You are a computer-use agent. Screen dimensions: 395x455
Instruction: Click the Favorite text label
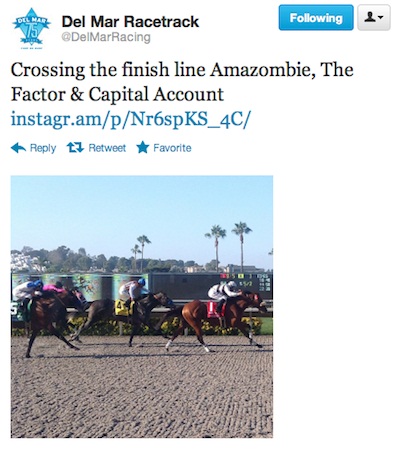pos(172,148)
